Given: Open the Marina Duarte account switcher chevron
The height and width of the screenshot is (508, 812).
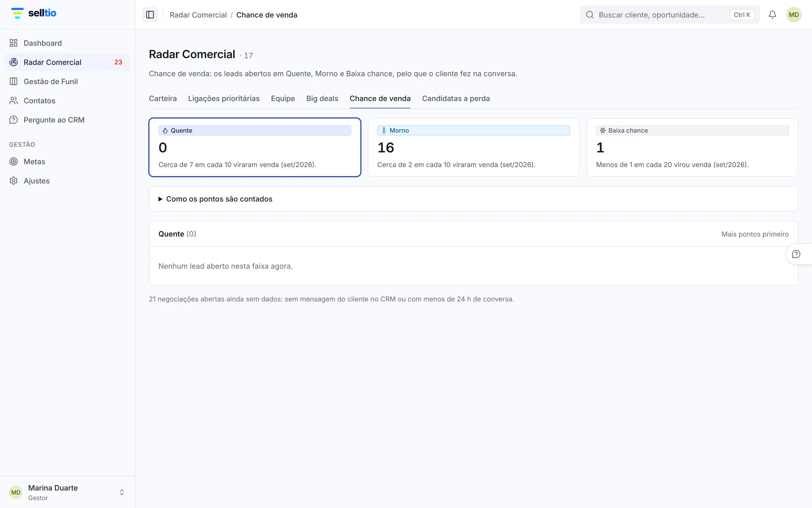Looking at the screenshot, I should coord(122,492).
